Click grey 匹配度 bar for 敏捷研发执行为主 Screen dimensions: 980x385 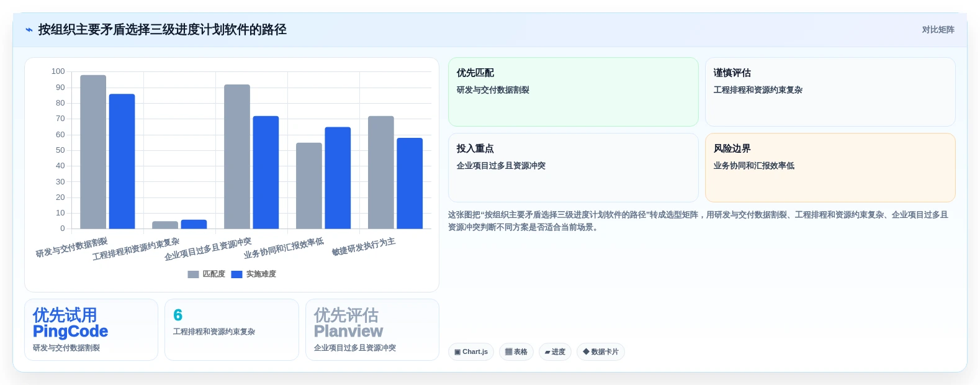pos(381,172)
